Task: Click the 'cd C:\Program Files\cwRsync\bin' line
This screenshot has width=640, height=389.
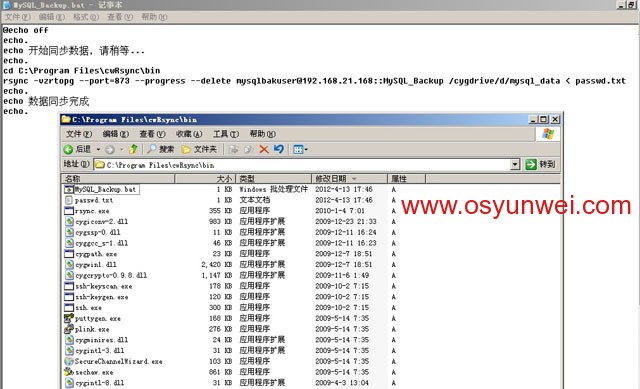Action: coord(82,71)
